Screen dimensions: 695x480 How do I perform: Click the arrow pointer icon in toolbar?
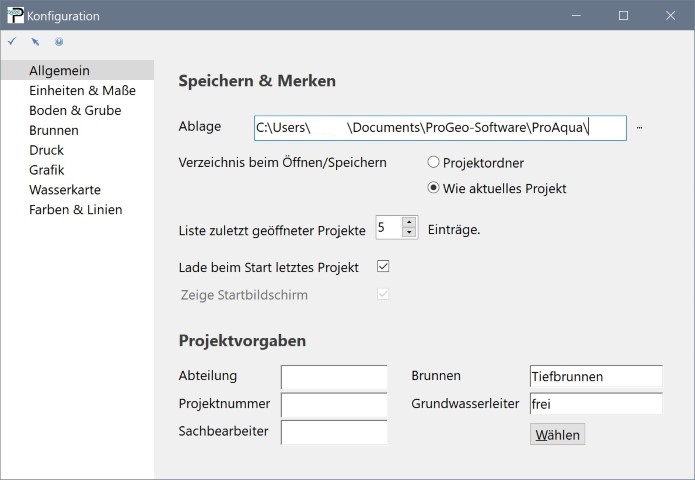coord(35,42)
